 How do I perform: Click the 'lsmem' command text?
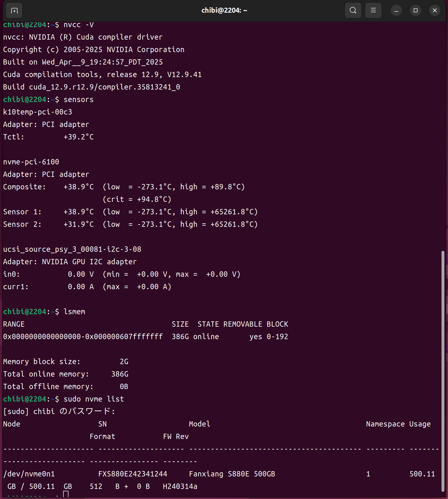(x=74, y=312)
